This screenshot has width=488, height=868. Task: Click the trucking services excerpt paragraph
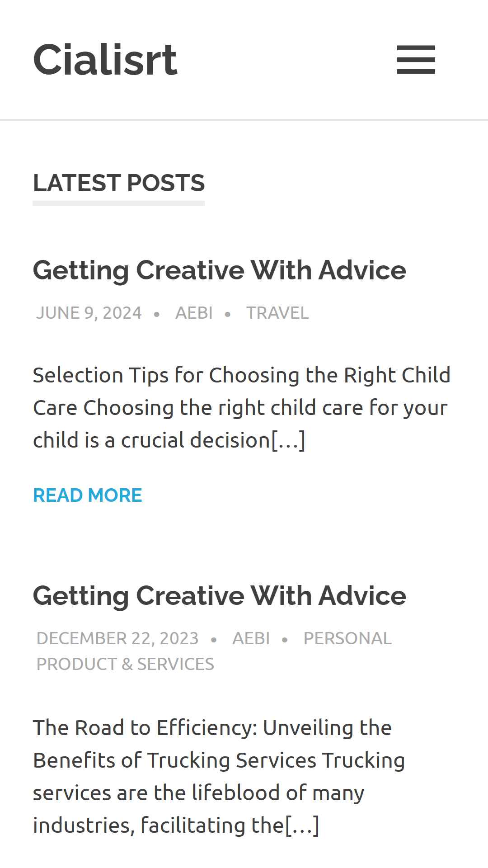point(219,776)
